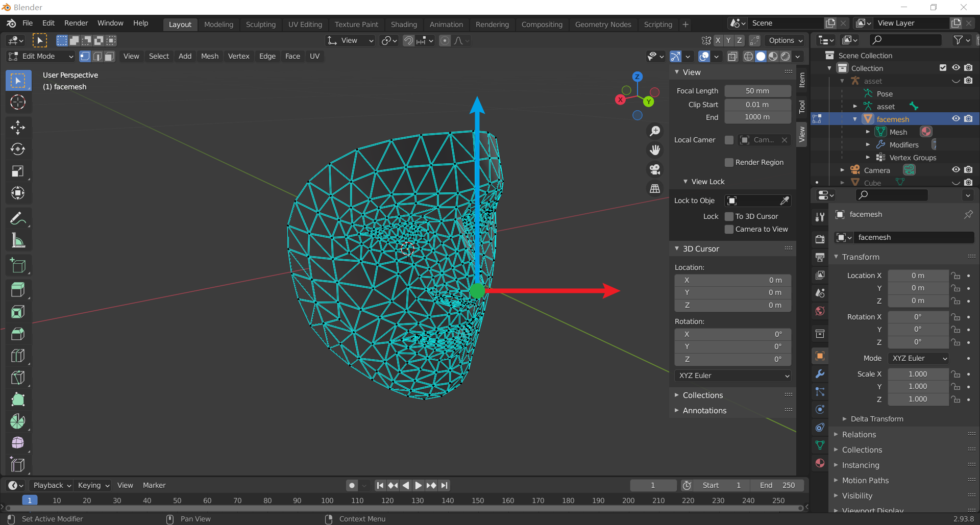Select the Add Cube tool
Viewport: 980px width, 525px height.
point(18,265)
